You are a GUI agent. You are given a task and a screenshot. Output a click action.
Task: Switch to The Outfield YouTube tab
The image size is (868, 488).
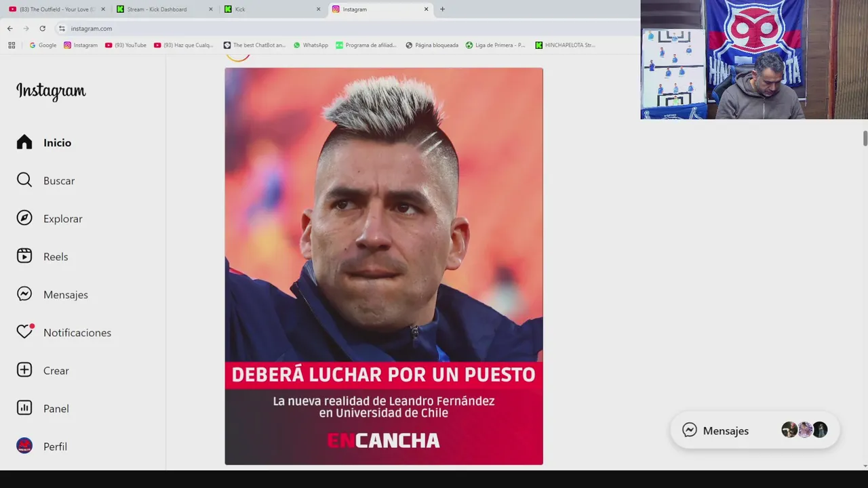click(x=56, y=9)
